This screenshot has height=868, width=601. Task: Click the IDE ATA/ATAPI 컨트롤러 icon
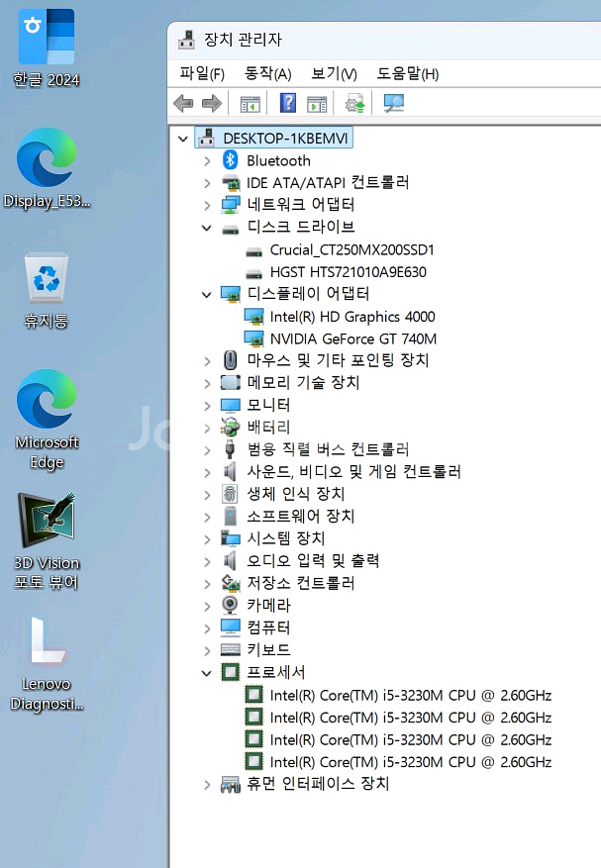[x=231, y=183]
